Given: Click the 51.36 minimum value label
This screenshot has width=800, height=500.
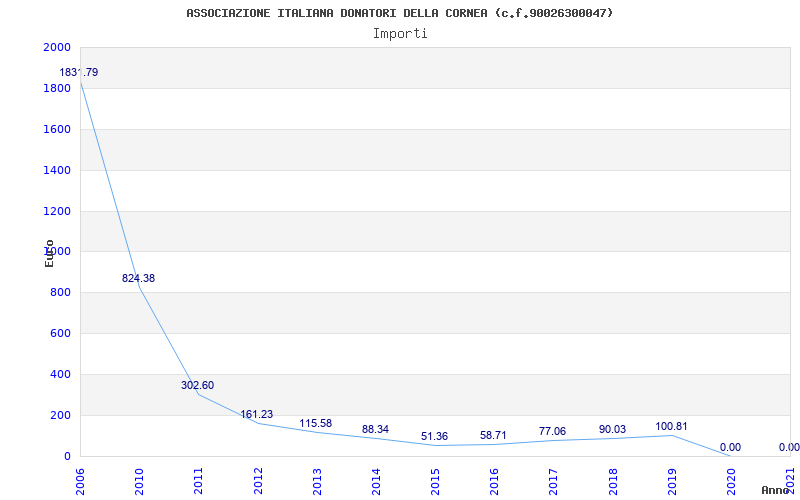Looking at the screenshot, I should click(x=434, y=436).
